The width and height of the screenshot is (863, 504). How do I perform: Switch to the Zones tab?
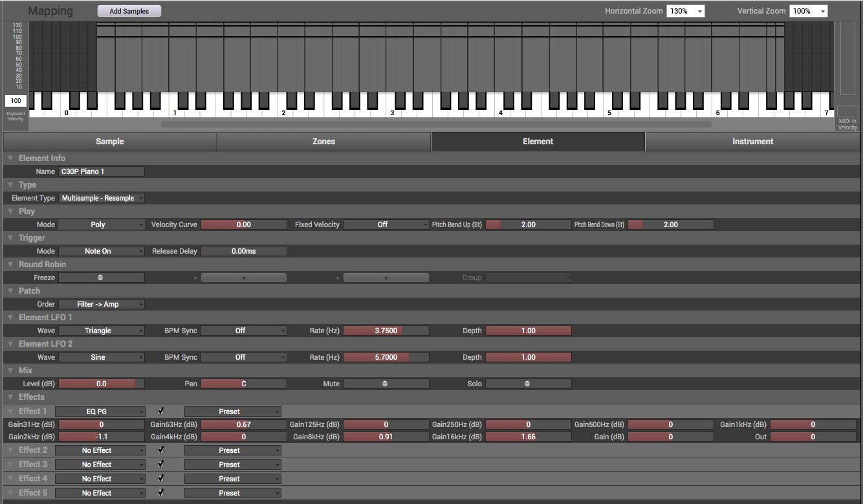(323, 142)
